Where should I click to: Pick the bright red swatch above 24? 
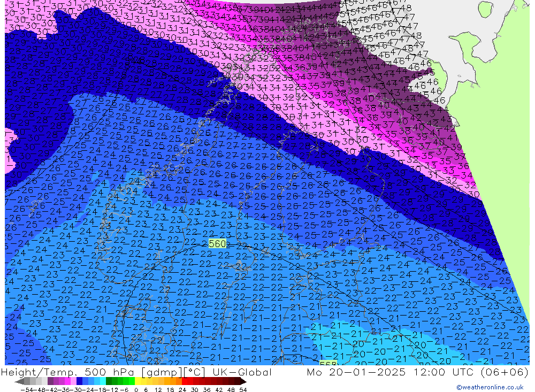pos(185,381)
